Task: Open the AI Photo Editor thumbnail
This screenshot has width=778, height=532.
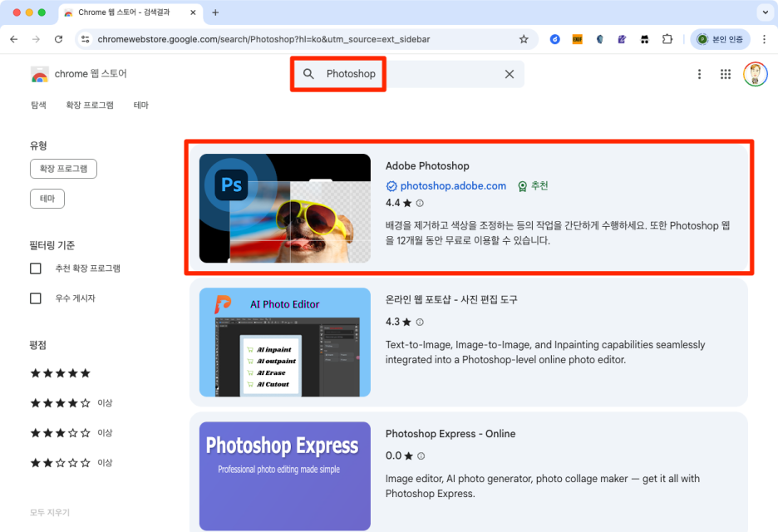Action: (x=285, y=342)
